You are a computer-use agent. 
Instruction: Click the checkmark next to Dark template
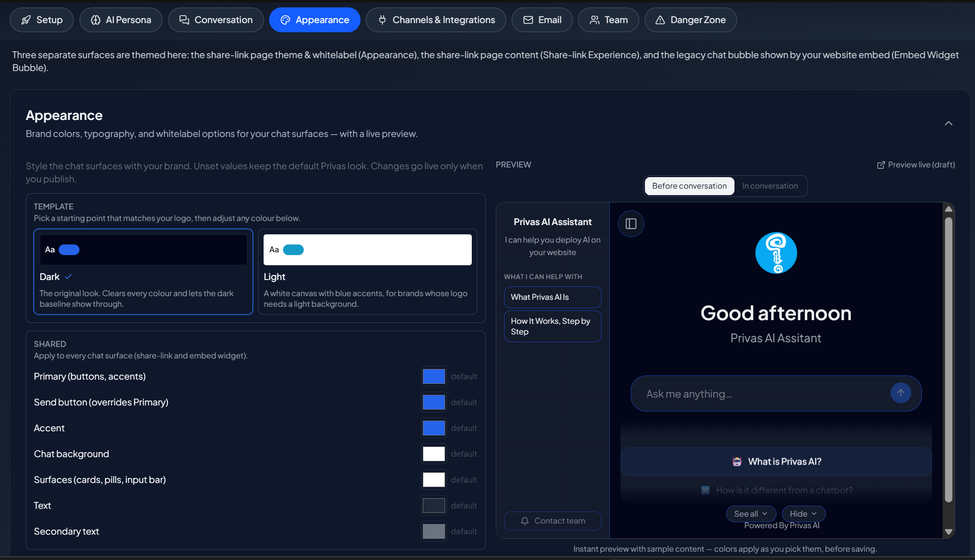click(68, 277)
